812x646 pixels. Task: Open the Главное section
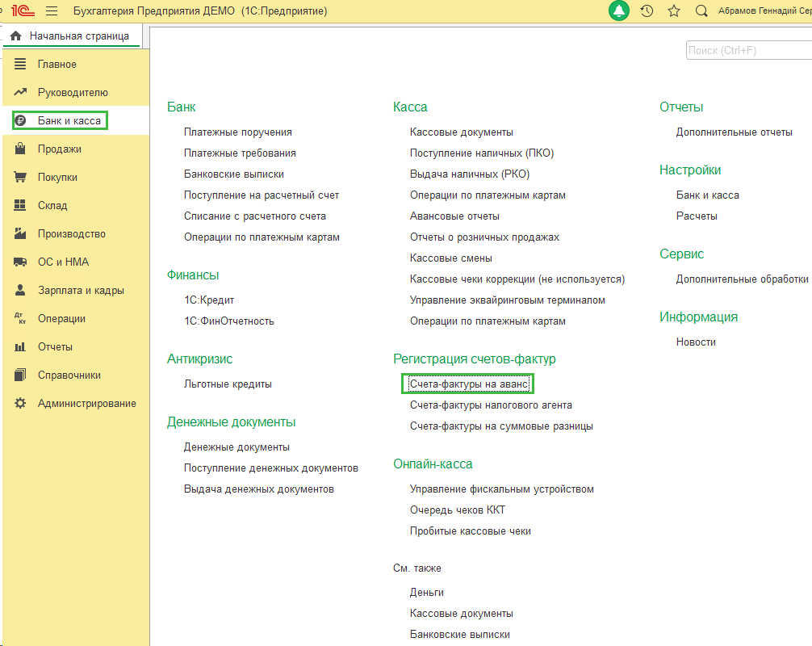[x=57, y=65]
